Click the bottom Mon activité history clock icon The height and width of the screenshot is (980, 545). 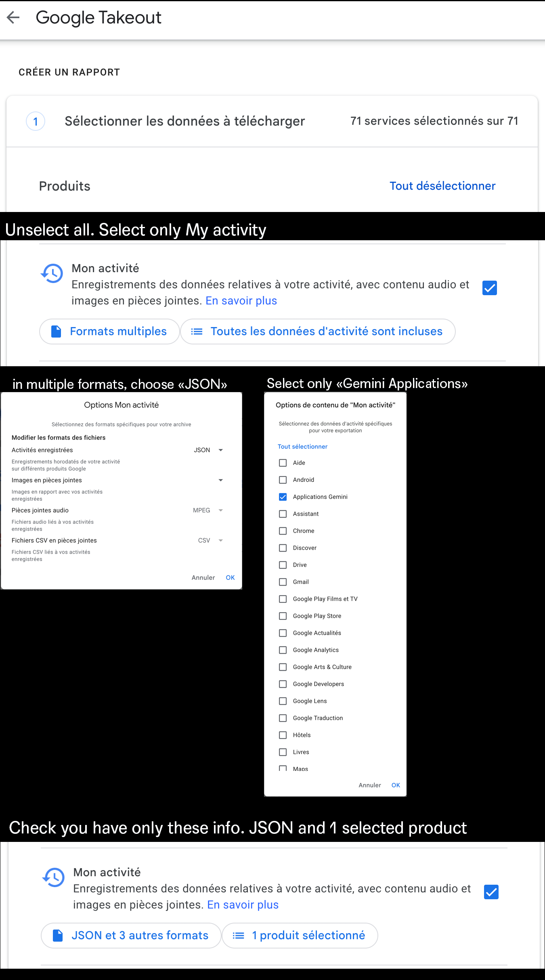click(53, 877)
